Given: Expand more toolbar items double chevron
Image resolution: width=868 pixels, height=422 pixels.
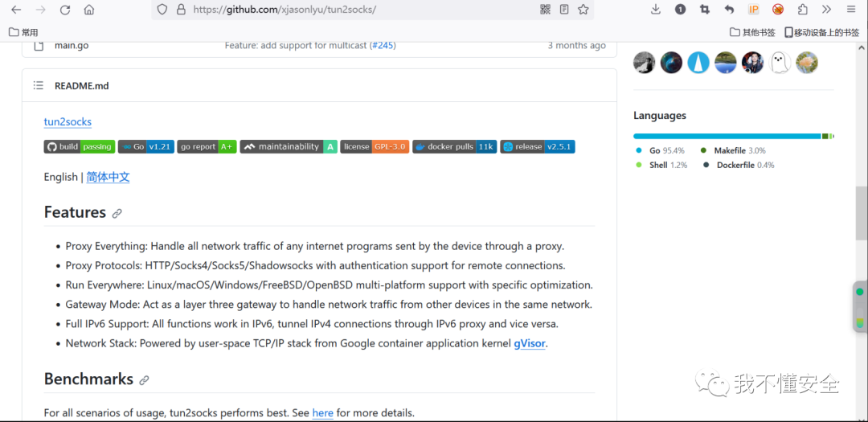Looking at the screenshot, I should coord(826,9).
